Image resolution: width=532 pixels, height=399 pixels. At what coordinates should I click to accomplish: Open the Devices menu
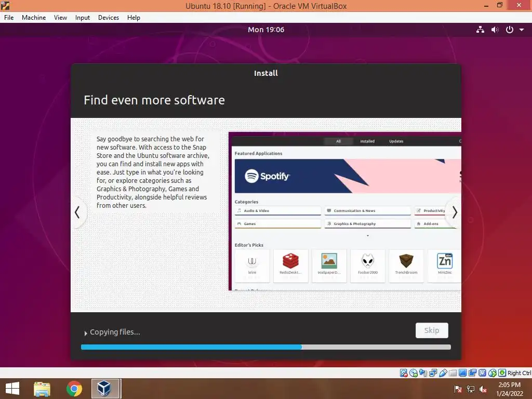(109, 18)
